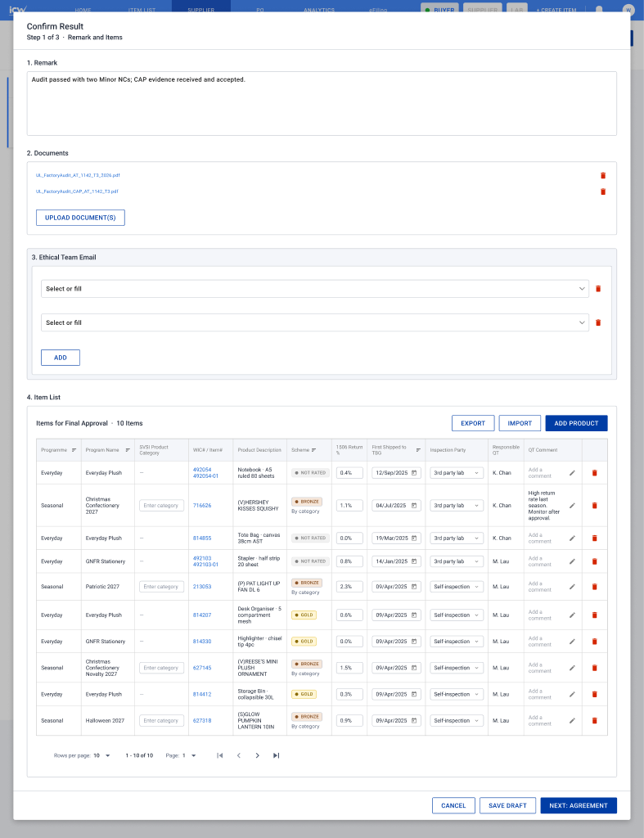644x838 pixels.
Task: Edit QT comment for Tote Bag row
Action: [x=572, y=538]
